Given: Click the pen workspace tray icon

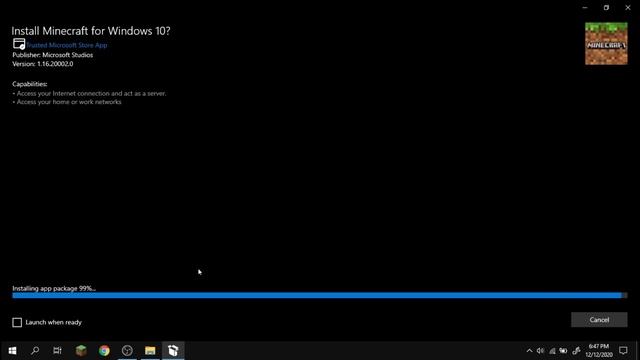Looking at the screenshot, I should pos(576,351).
